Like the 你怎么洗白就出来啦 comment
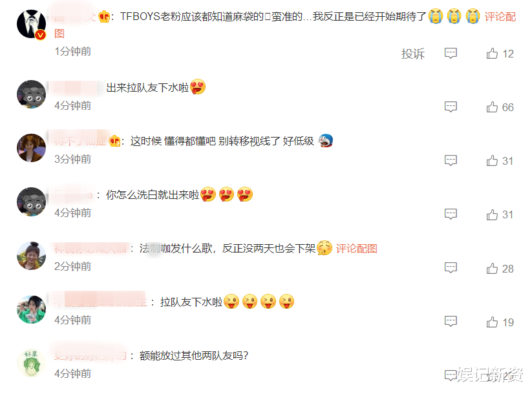The width and height of the screenshot is (532, 394). pyautogui.click(x=492, y=214)
